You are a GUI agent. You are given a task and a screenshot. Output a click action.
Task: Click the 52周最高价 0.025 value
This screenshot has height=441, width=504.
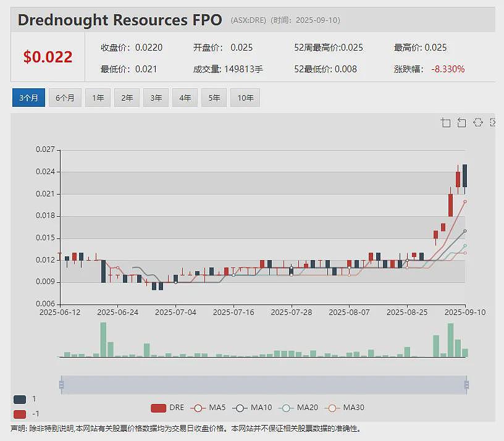pos(352,48)
